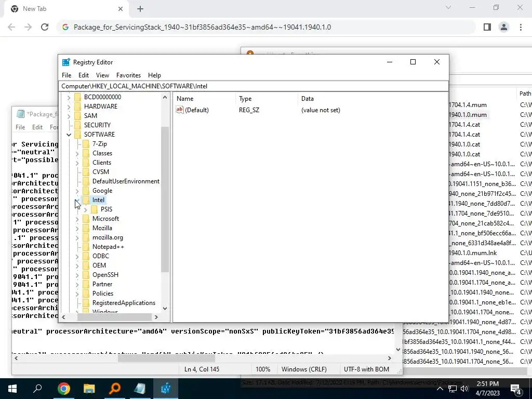The width and height of the screenshot is (532, 399).
Task: Click tree pane scroll up arrow
Action: pyautogui.click(x=165, y=97)
